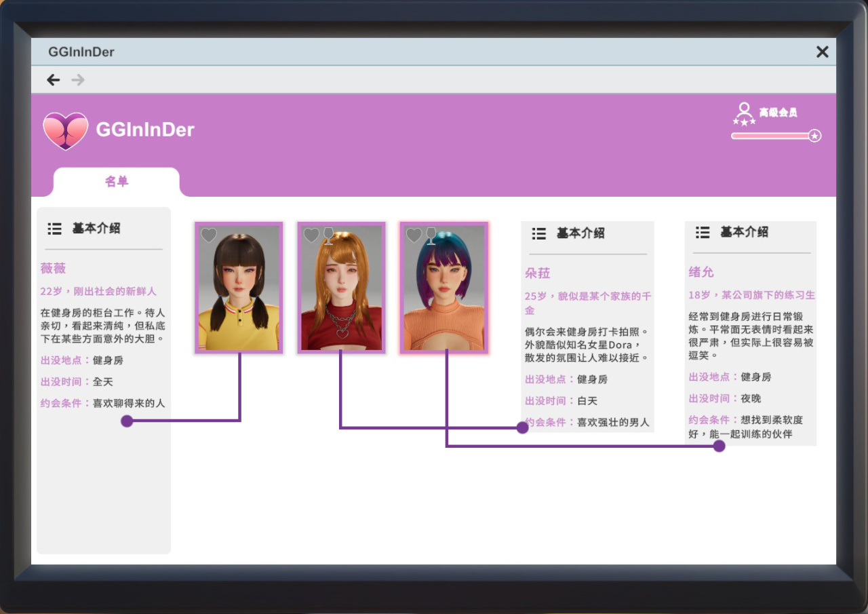This screenshot has width=868, height=614.
Task: Go back with the left arrow
Action: point(54,80)
